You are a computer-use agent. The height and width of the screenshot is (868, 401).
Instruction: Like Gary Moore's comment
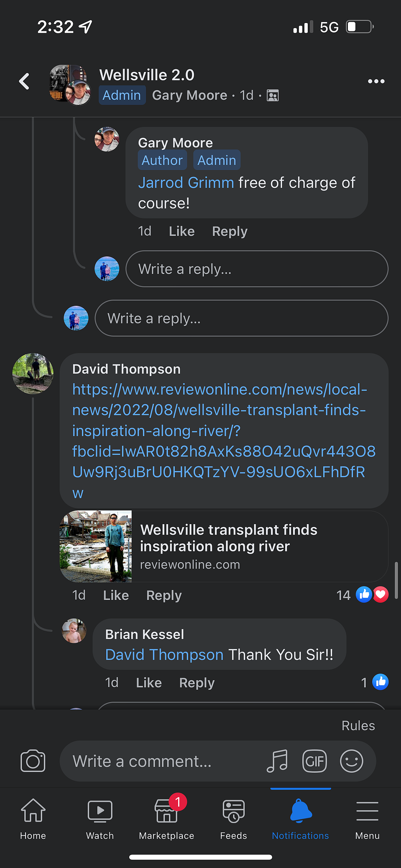click(182, 231)
